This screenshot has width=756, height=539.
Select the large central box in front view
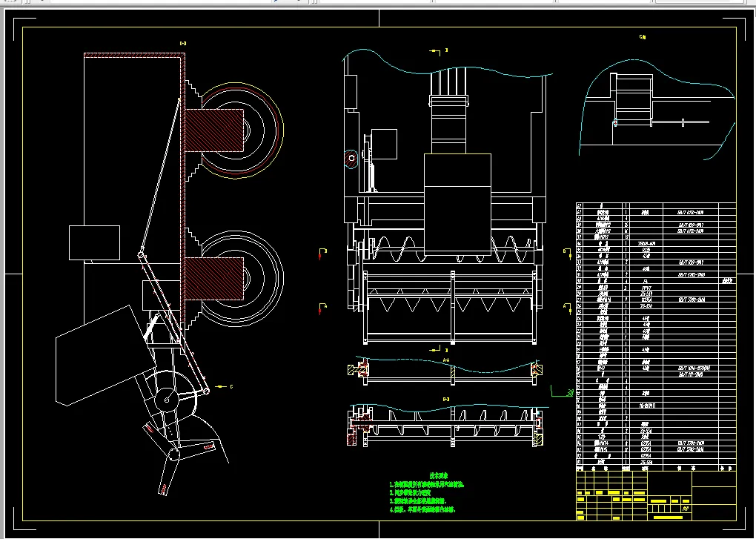(457, 205)
